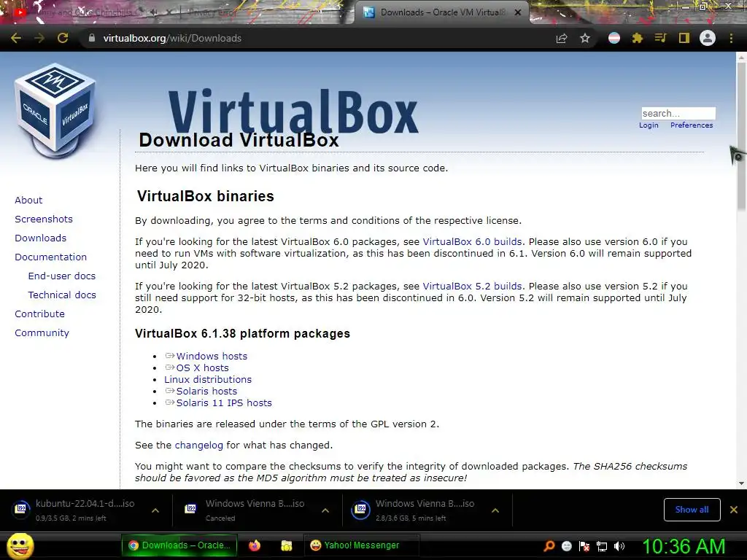Open Technical docs in the sidebar
The width and height of the screenshot is (747, 560).
point(62,295)
